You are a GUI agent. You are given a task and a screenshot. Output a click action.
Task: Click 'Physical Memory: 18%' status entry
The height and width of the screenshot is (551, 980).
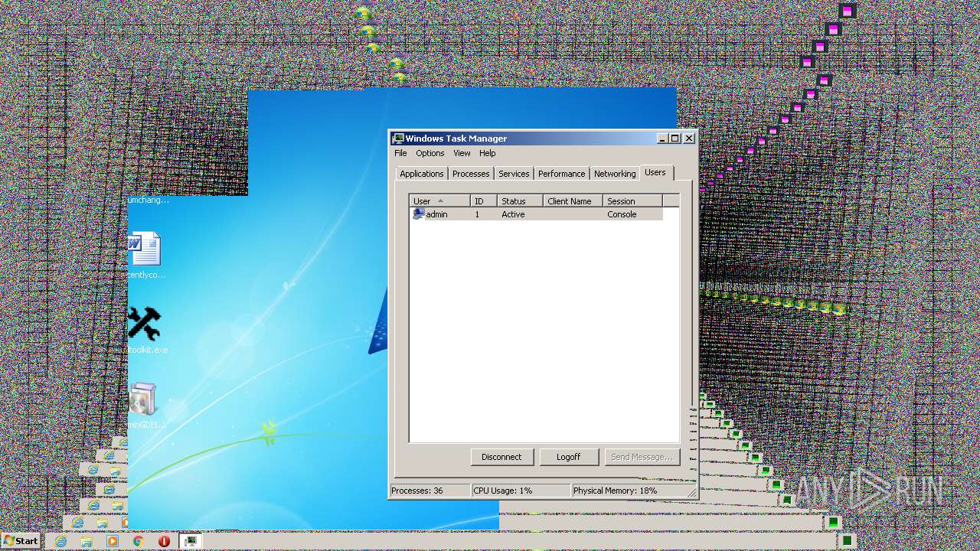(x=615, y=491)
